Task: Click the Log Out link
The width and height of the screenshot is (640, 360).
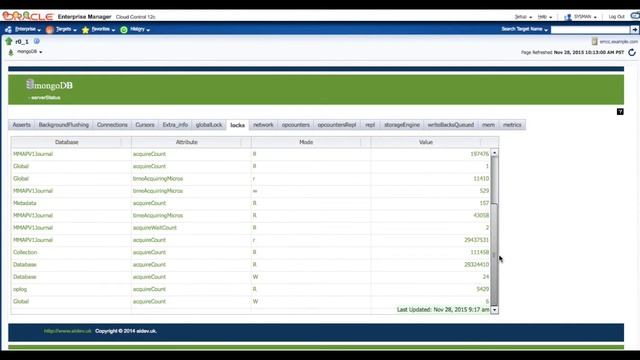Action: tap(616, 17)
